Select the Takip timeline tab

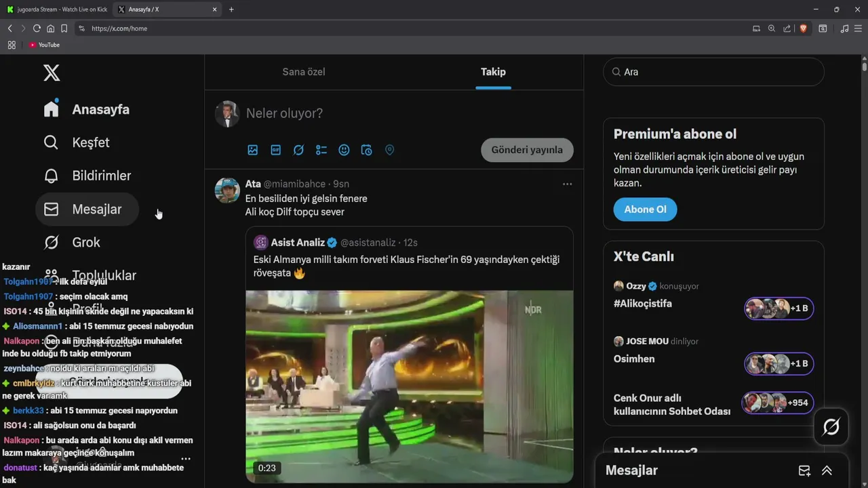(x=493, y=72)
